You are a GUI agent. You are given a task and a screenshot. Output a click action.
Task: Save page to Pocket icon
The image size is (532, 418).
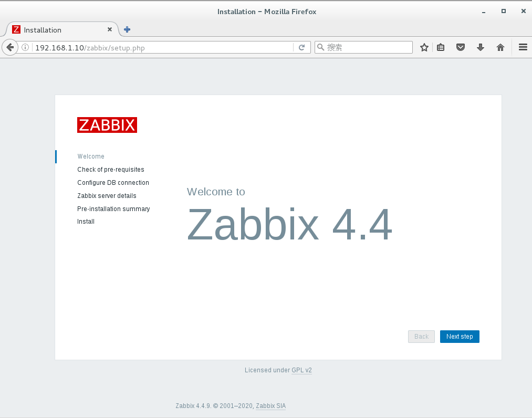(x=461, y=47)
